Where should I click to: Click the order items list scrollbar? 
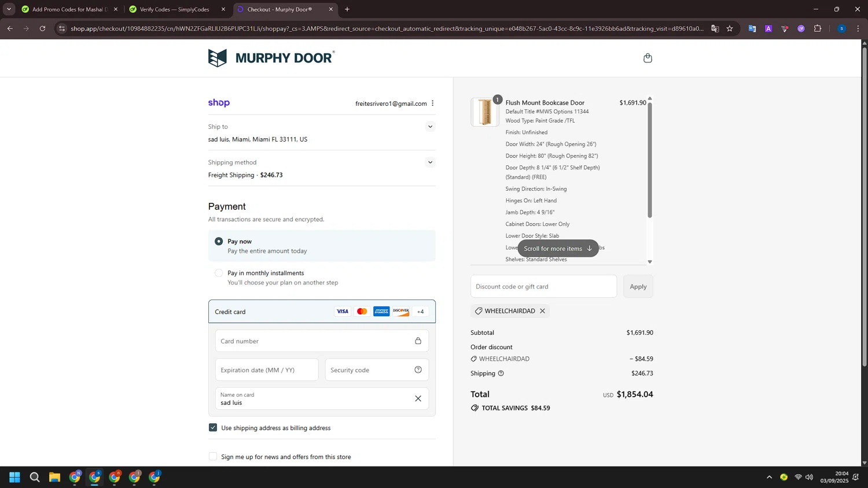650,160
